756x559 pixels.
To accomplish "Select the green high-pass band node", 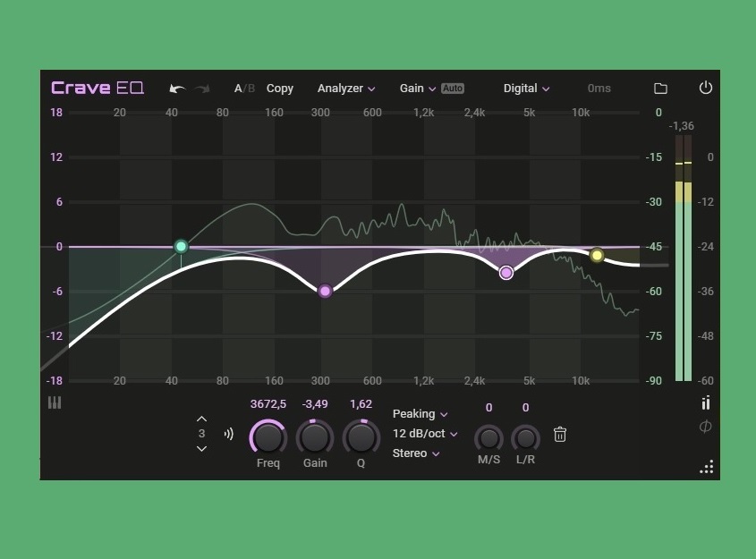I will pos(181,247).
